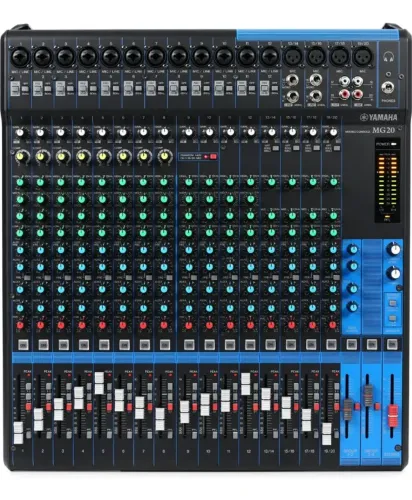412x500 pixels.
Task: Click the MG20 model label
Action: click(383, 130)
